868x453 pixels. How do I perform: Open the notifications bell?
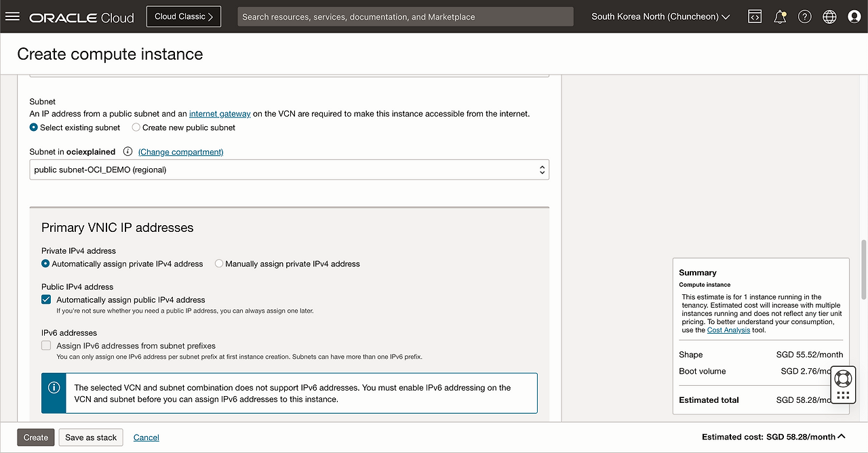pyautogui.click(x=780, y=17)
